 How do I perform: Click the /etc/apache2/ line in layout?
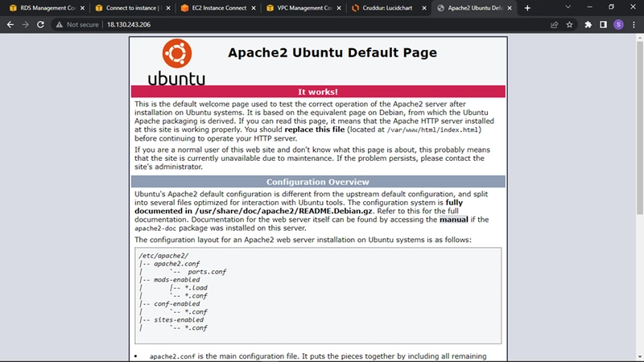point(163,256)
